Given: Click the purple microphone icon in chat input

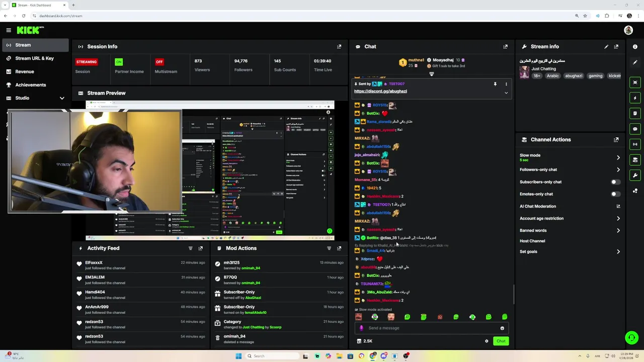Looking at the screenshot, I should click(x=361, y=328).
